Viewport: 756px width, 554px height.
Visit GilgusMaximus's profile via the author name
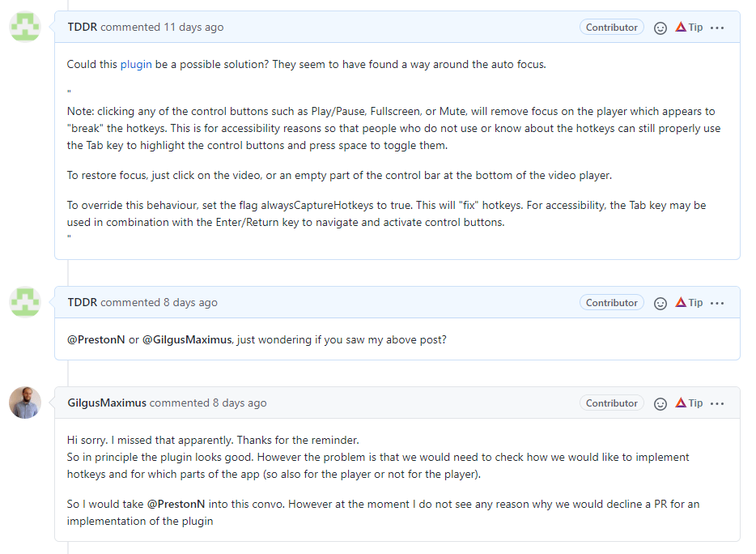click(x=107, y=403)
